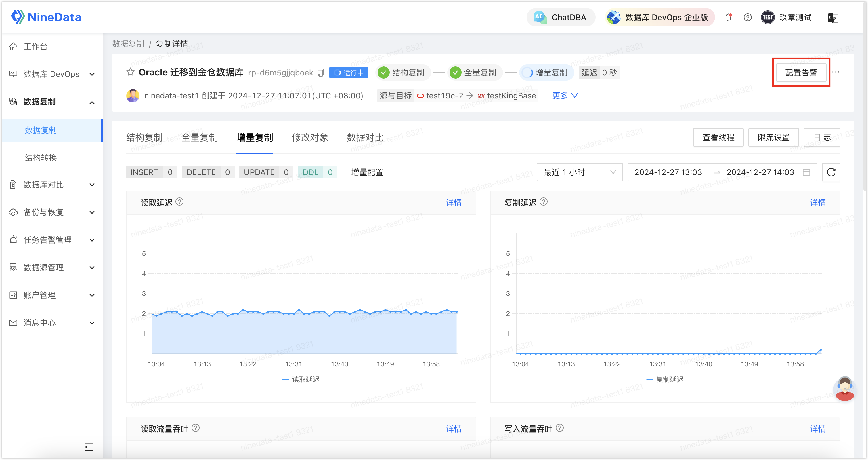The height and width of the screenshot is (460, 868).
Task: Refresh the monitoring charts
Action: click(x=831, y=172)
